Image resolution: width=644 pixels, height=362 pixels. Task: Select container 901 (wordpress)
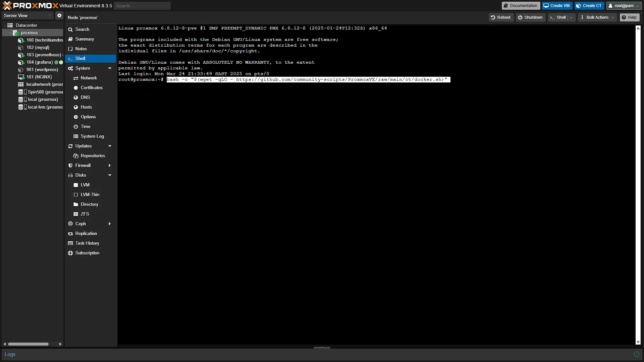(x=38, y=70)
